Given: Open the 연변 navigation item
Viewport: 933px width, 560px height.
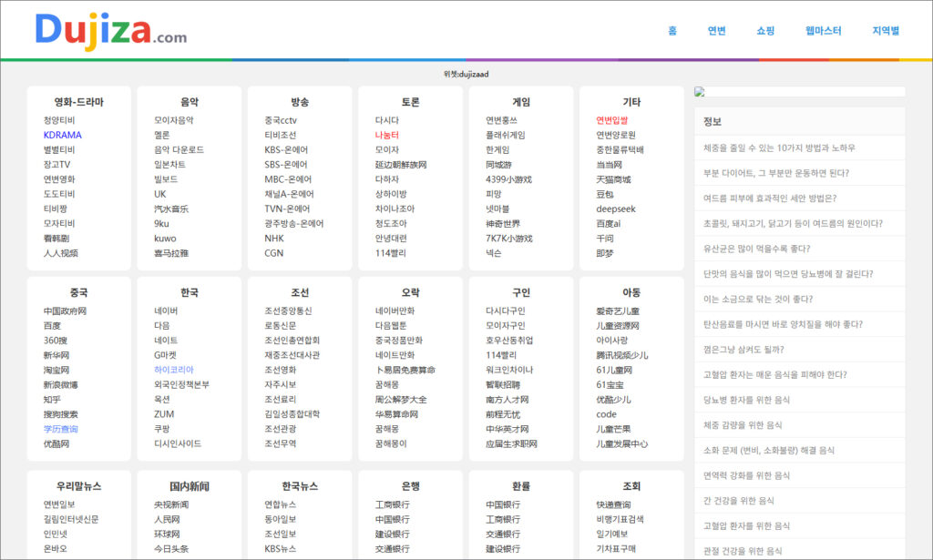Looking at the screenshot, I should pos(716,31).
